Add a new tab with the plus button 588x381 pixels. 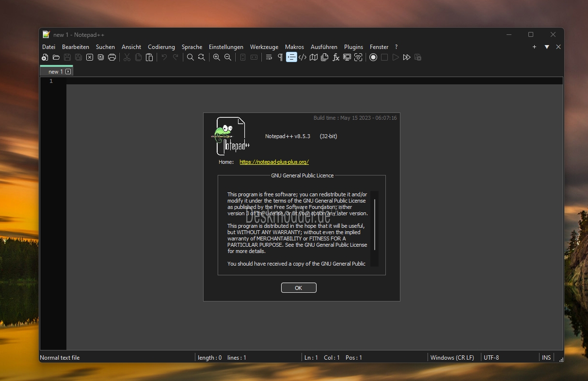[534, 47]
